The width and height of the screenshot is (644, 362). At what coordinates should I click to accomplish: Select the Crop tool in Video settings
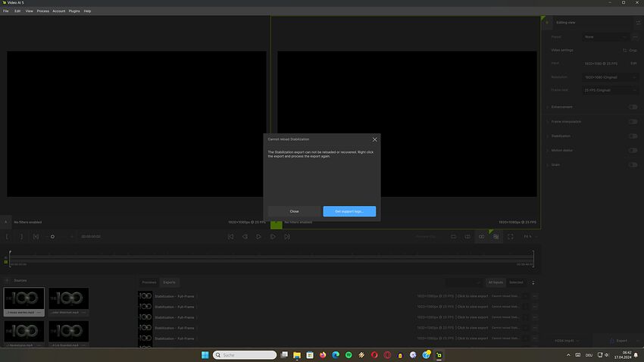click(x=630, y=50)
